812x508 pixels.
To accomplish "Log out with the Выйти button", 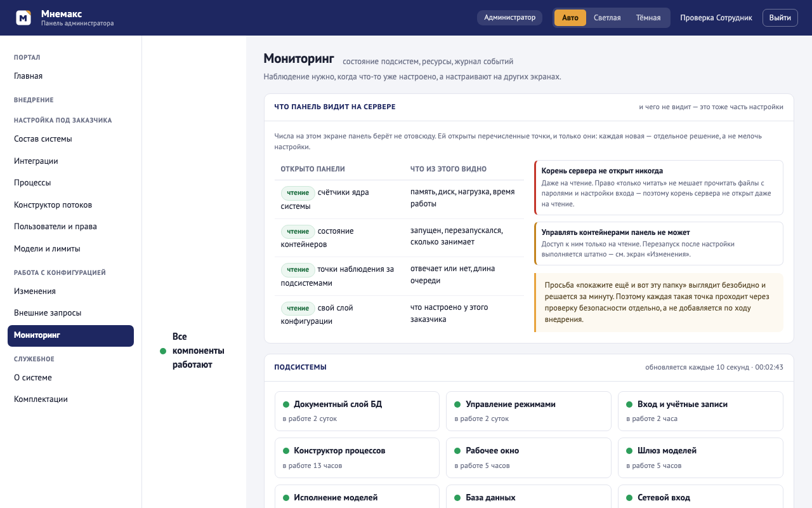I will (780, 18).
